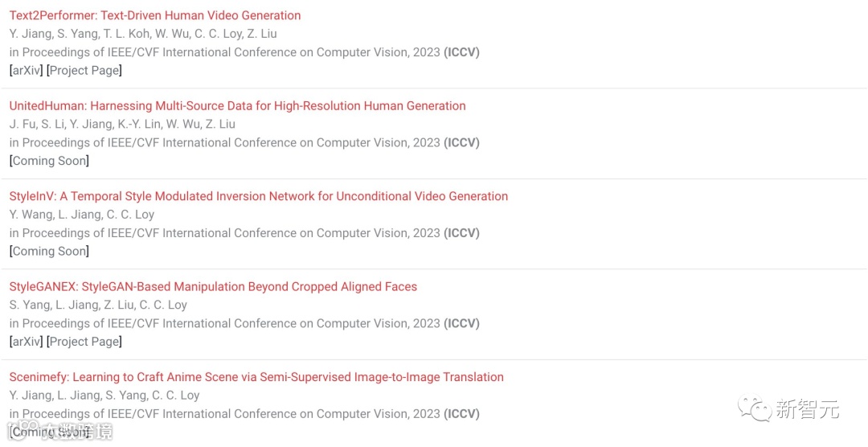Click author list of Scenimefy paper

point(104,395)
